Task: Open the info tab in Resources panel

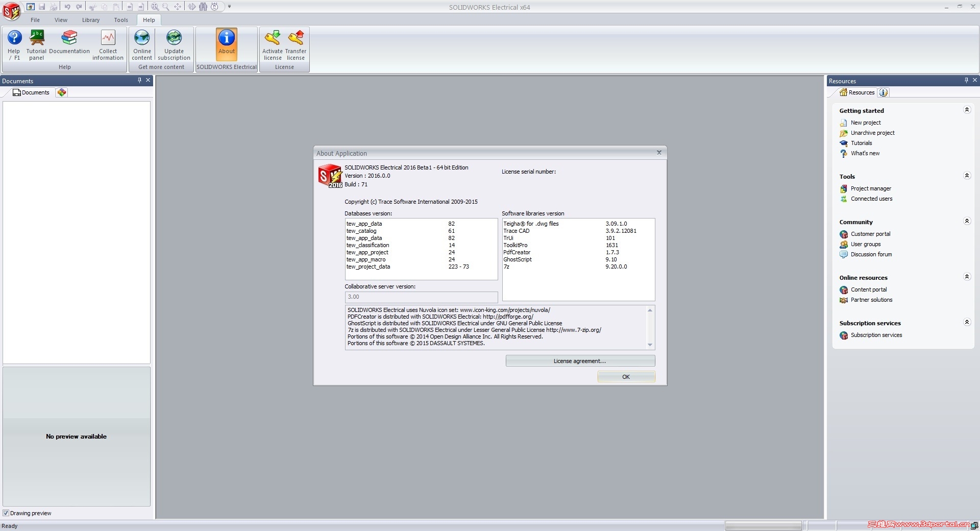Action: click(x=884, y=92)
